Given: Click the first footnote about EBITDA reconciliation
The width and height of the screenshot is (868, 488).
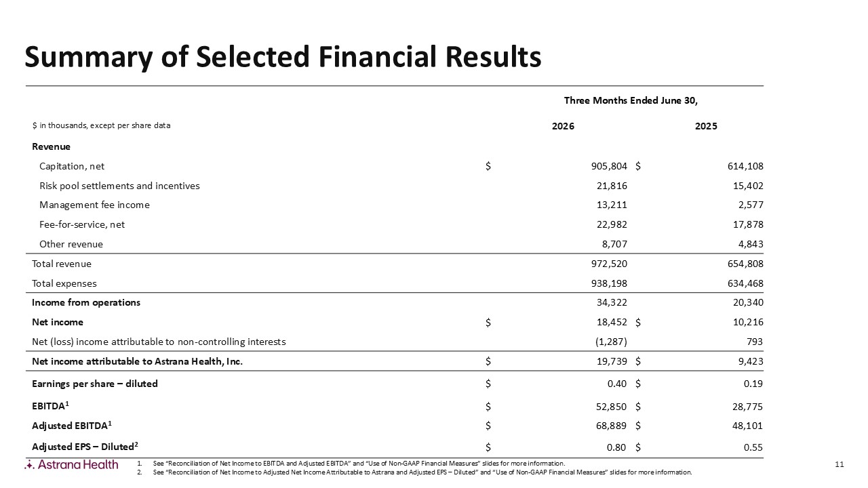Looking at the screenshot, I should (359, 464).
